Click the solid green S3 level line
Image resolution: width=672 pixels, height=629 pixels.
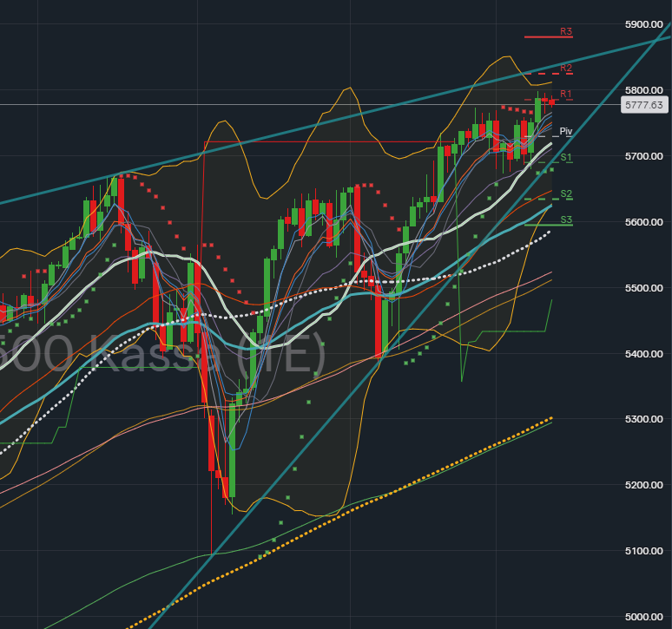coord(549,225)
